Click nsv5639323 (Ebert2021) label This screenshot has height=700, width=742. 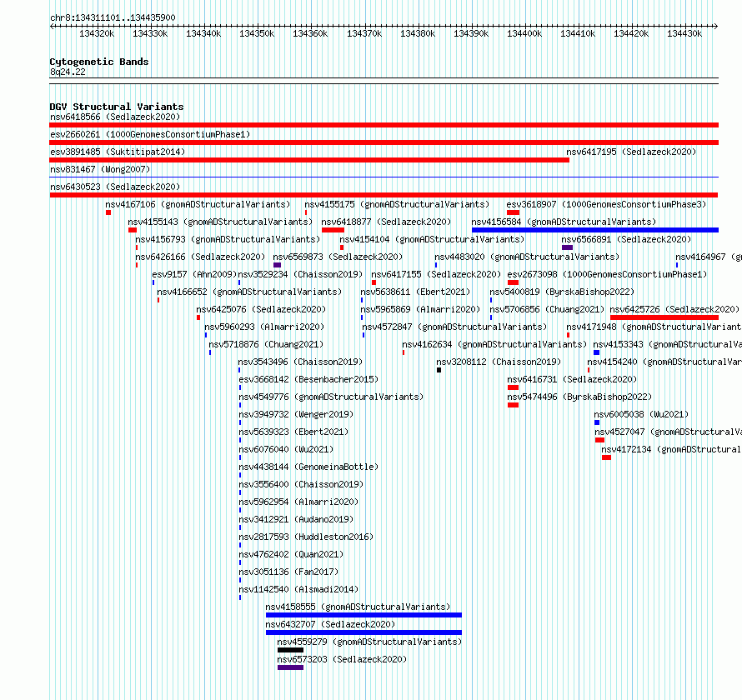coord(293,432)
